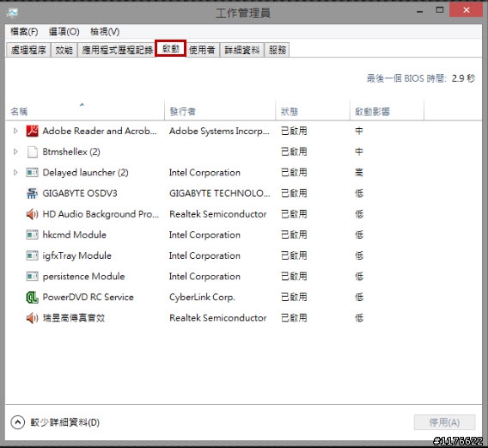Collapse view with 較少詳細資料 arrow button

click(x=17, y=422)
